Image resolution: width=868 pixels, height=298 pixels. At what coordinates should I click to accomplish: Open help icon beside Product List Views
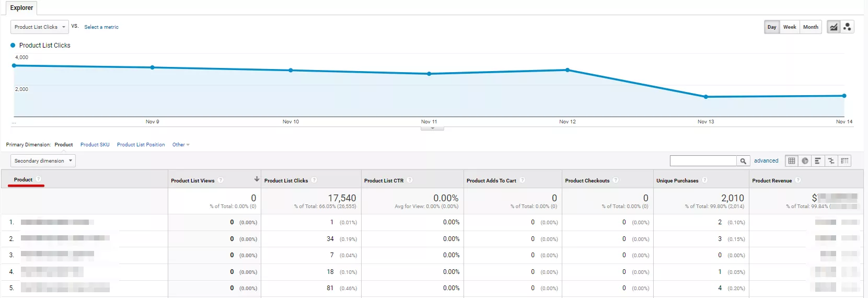pyautogui.click(x=221, y=180)
